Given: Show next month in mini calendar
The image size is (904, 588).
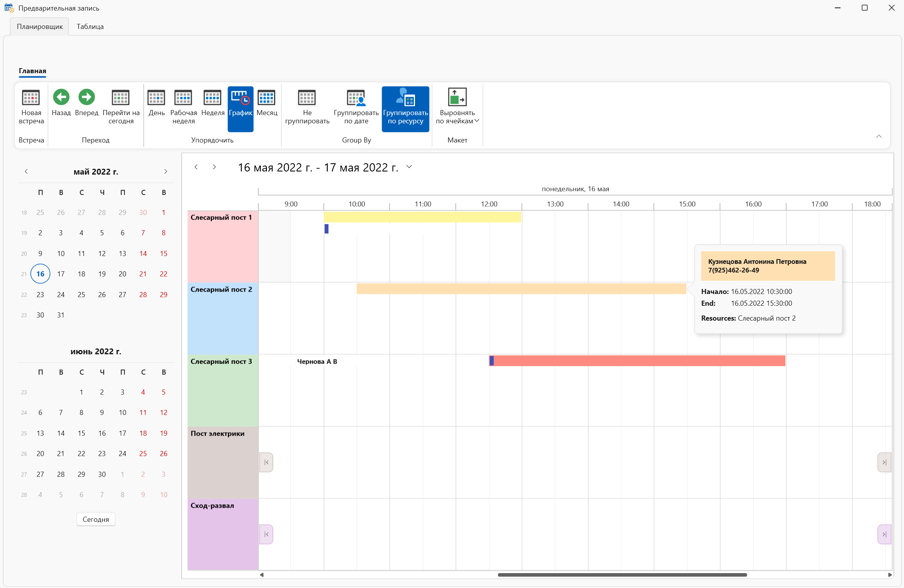Looking at the screenshot, I should click(166, 171).
